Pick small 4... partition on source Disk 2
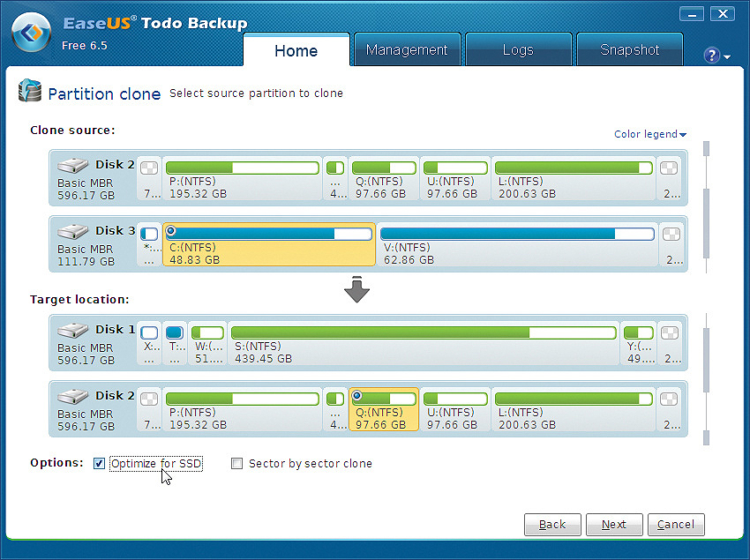750x560 pixels. [x=335, y=178]
